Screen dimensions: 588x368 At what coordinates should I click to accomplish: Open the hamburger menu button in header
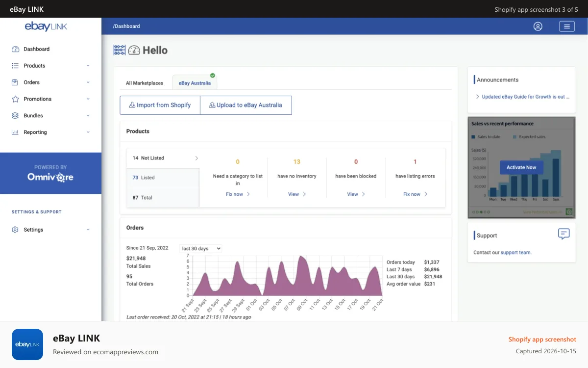[x=566, y=26]
